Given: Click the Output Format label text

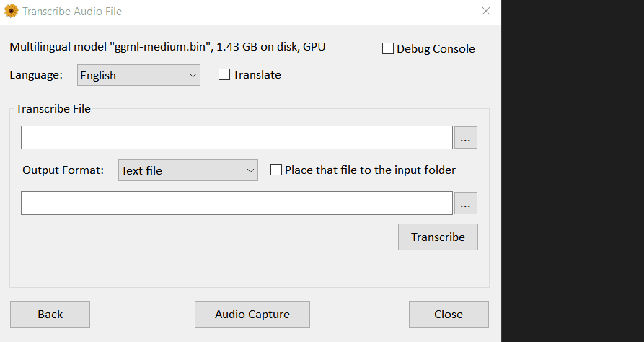Looking at the screenshot, I should [63, 171].
